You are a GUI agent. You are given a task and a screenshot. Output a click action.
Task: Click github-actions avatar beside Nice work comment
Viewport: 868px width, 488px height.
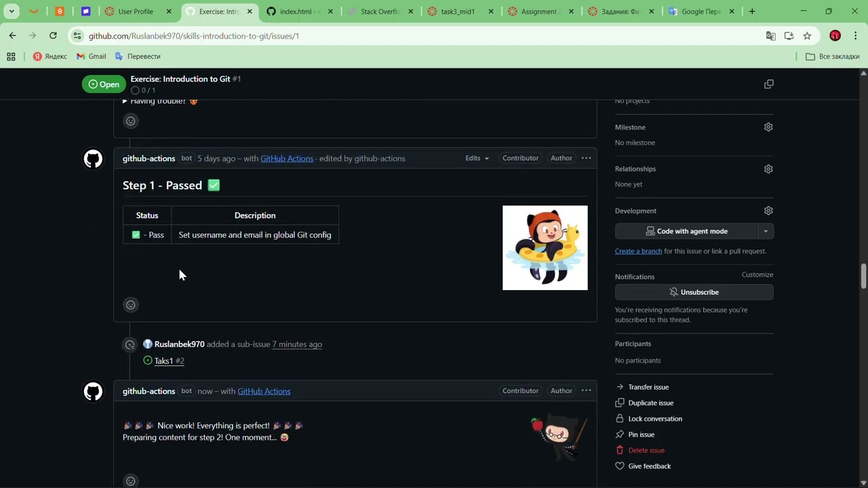[x=93, y=391]
